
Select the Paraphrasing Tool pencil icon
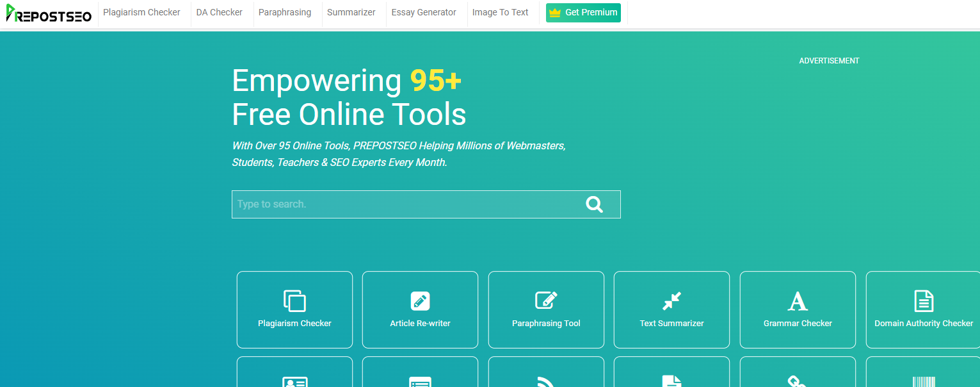546,300
